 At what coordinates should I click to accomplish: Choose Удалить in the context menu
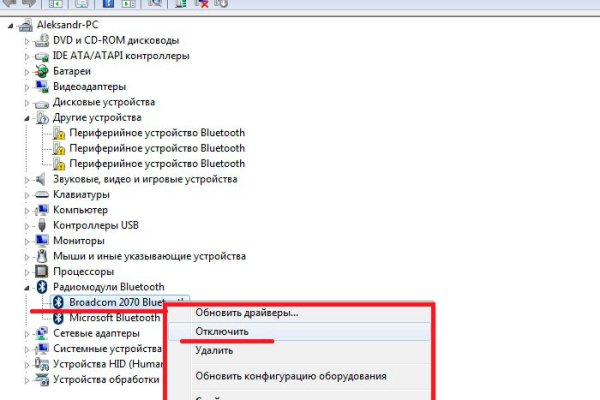coord(214,350)
